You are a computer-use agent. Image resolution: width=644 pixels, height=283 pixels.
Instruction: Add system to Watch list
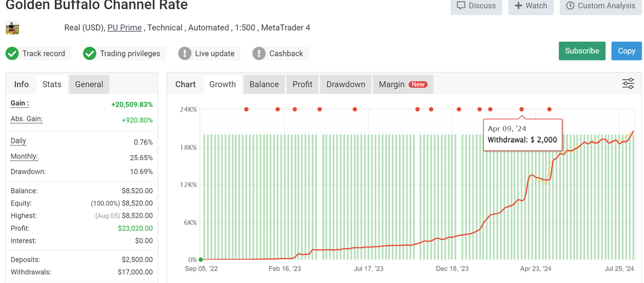pos(531,6)
